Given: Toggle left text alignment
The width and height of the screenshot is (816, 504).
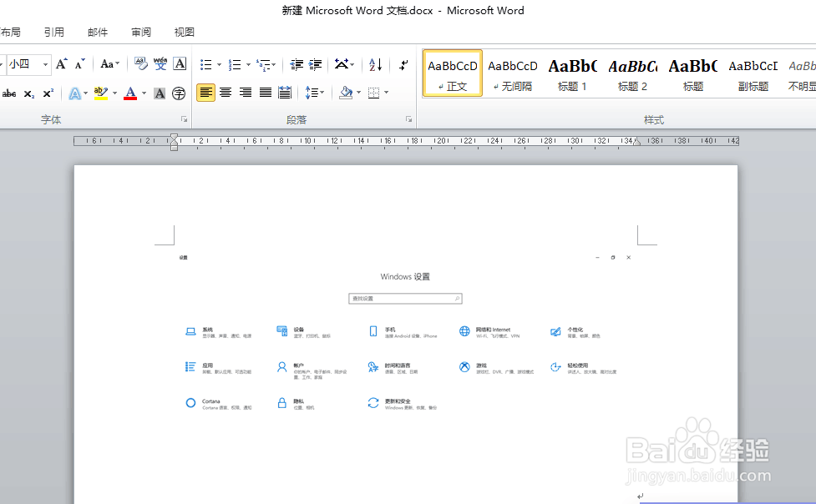Looking at the screenshot, I should 206,93.
